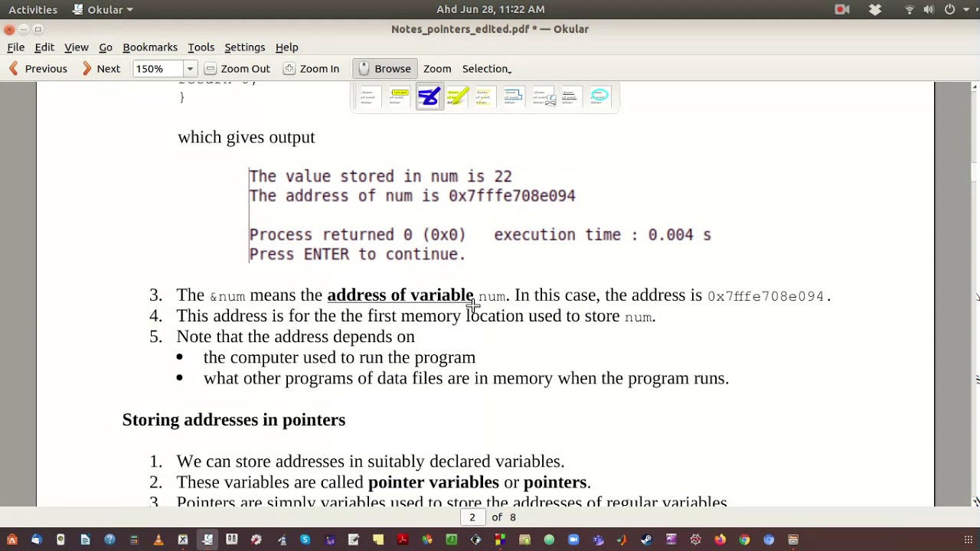Image resolution: width=980 pixels, height=551 pixels.
Task: Select the stamp annotation tool with glasses
Action: click(544, 97)
